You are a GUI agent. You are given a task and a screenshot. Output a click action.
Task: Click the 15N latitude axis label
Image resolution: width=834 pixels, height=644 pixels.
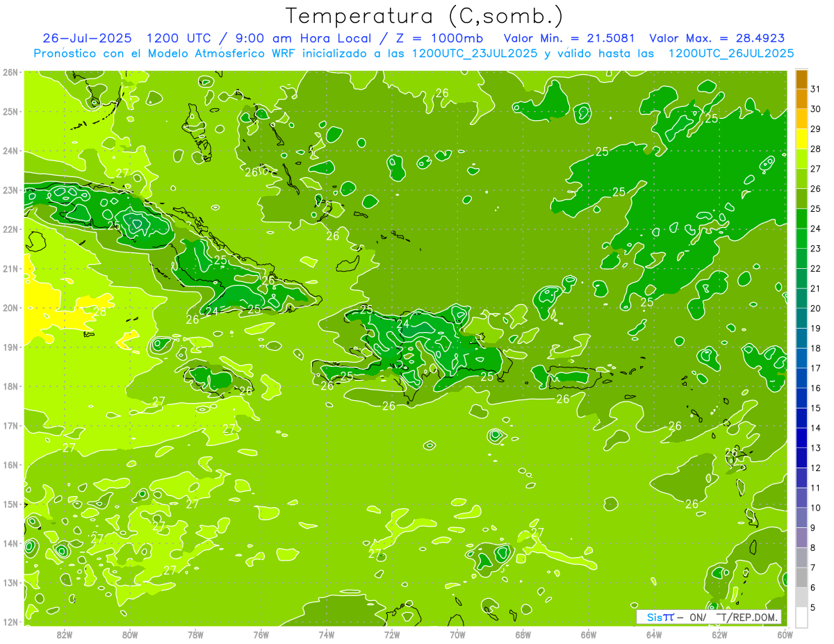tap(10, 504)
